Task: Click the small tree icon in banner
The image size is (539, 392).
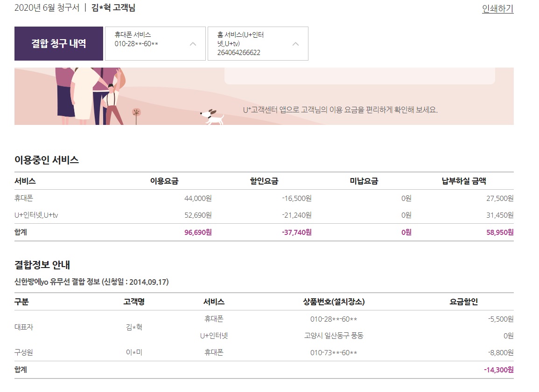Action: tap(136, 115)
